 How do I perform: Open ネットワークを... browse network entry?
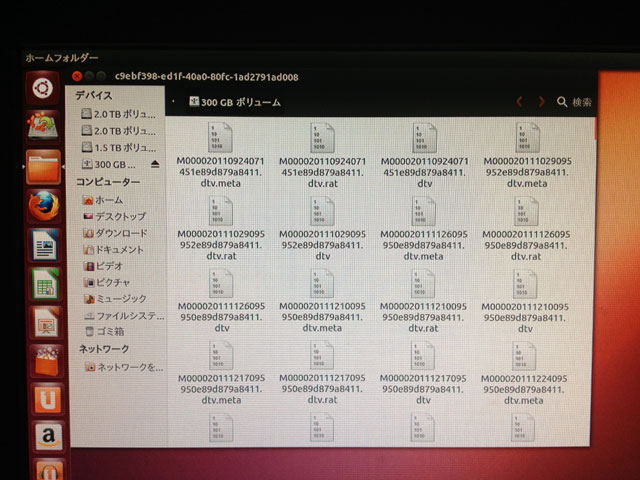click(x=124, y=367)
